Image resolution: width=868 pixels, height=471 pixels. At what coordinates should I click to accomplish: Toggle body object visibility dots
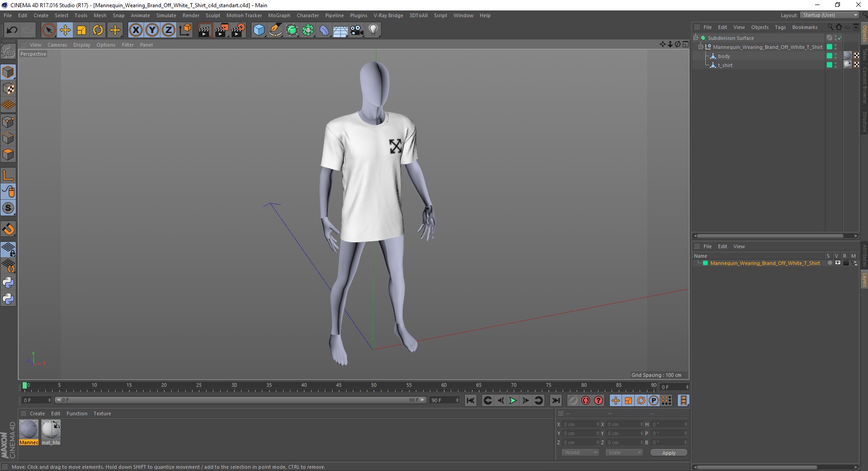click(x=836, y=56)
